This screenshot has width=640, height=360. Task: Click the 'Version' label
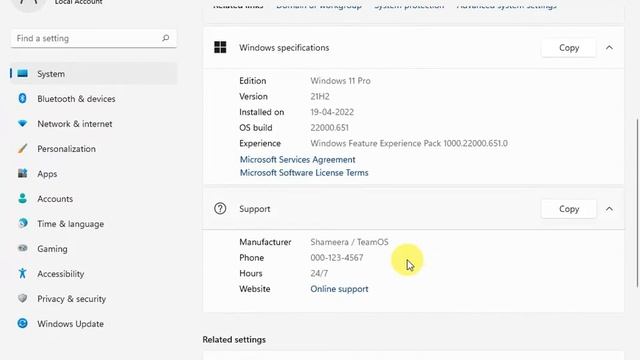click(253, 96)
